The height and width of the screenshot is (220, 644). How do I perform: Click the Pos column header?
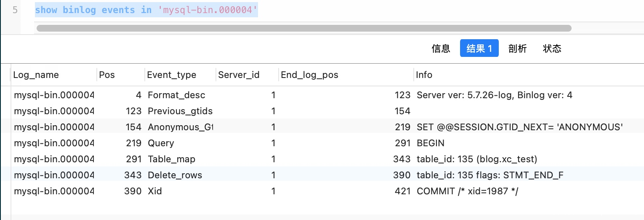click(x=107, y=75)
